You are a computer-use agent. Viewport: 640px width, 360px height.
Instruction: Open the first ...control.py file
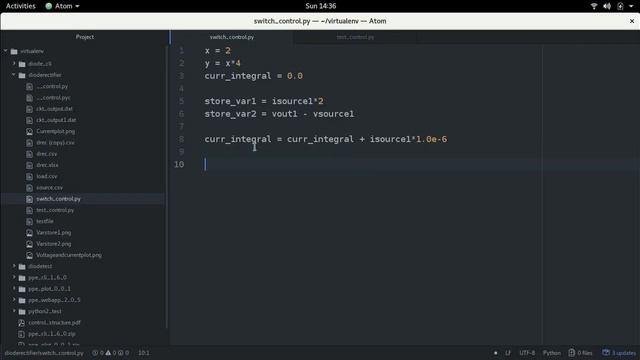(x=52, y=87)
